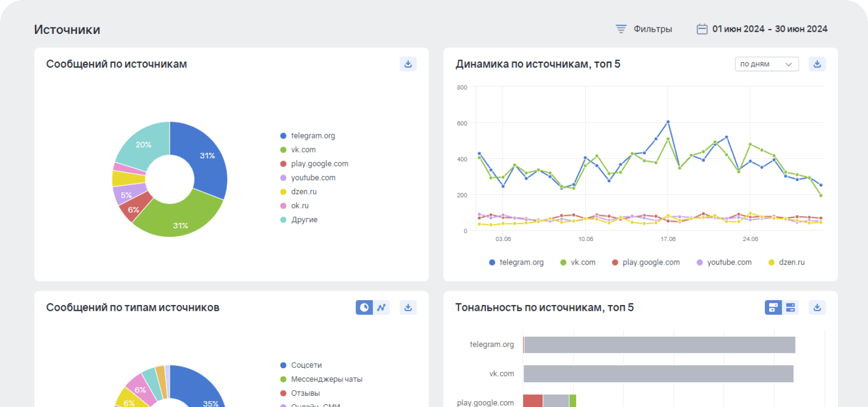Toggle Отзывы in the source types legend
Viewport: 868px width, 407px height.
tap(300, 393)
